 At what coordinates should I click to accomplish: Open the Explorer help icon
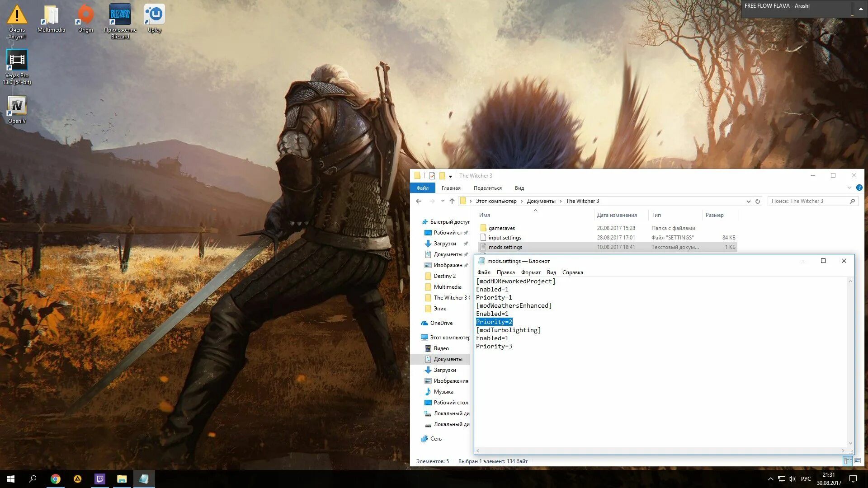point(859,188)
